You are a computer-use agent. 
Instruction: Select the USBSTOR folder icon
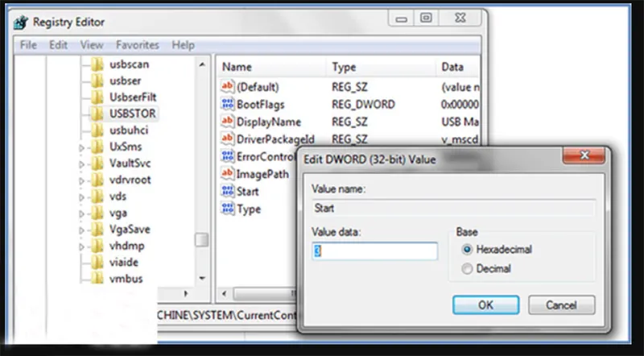click(97, 114)
